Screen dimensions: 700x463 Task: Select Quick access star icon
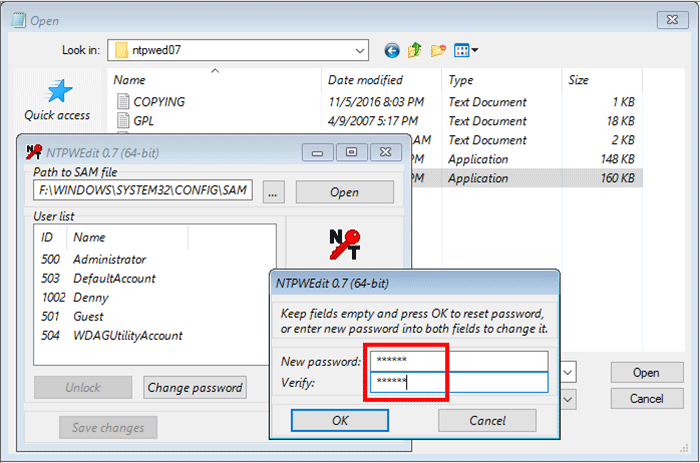(x=59, y=91)
